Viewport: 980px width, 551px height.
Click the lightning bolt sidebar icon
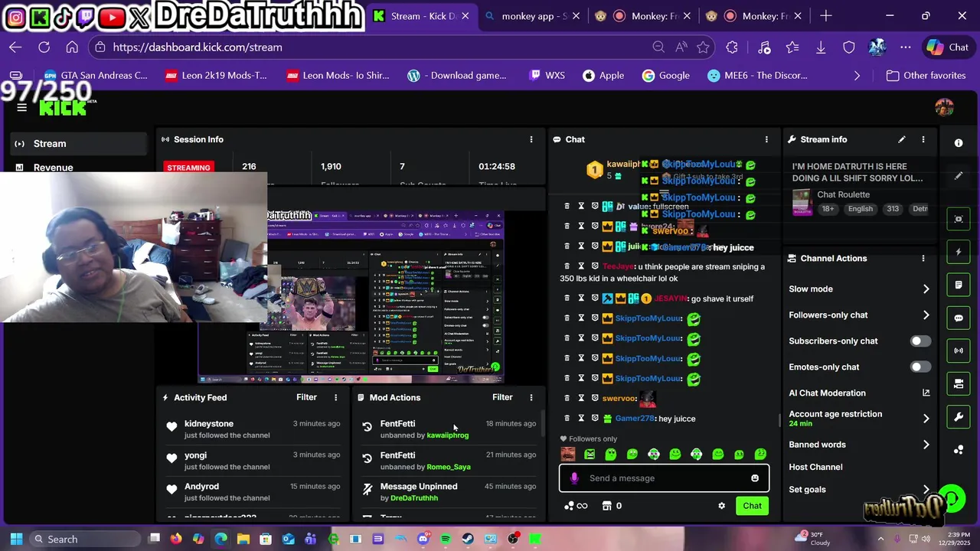tap(959, 252)
